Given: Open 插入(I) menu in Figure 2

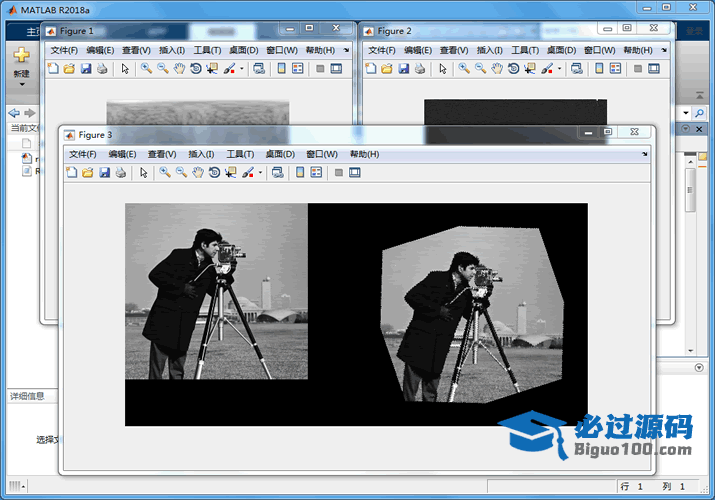Looking at the screenshot, I should pyautogui.click(x=489, y=50).
